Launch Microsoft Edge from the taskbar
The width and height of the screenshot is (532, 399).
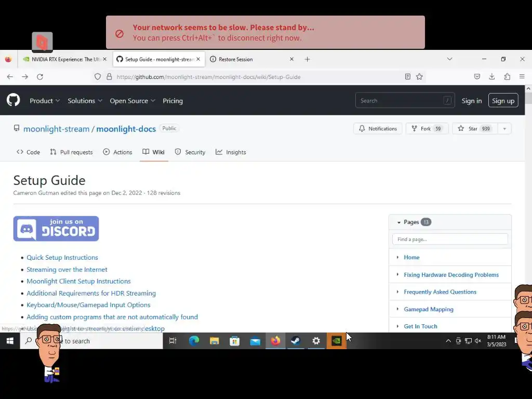click(194, 341)
